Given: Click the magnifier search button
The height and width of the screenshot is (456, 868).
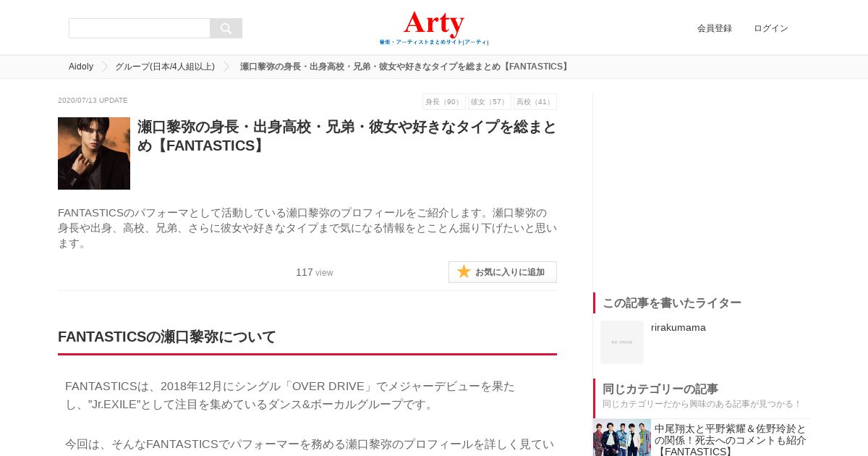Looking at the screenshot, I should tap(226, 28).
